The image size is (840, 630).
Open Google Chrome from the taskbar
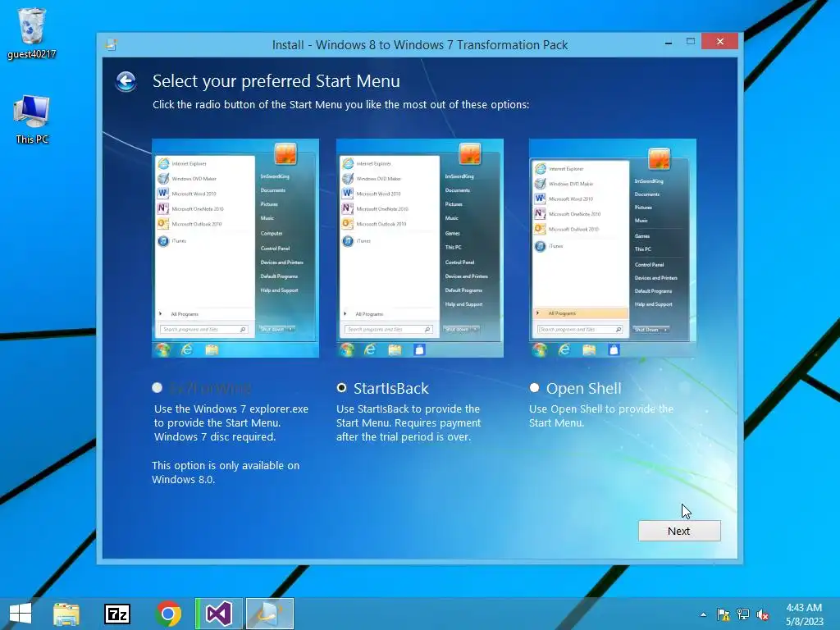[x=168, y=614]
